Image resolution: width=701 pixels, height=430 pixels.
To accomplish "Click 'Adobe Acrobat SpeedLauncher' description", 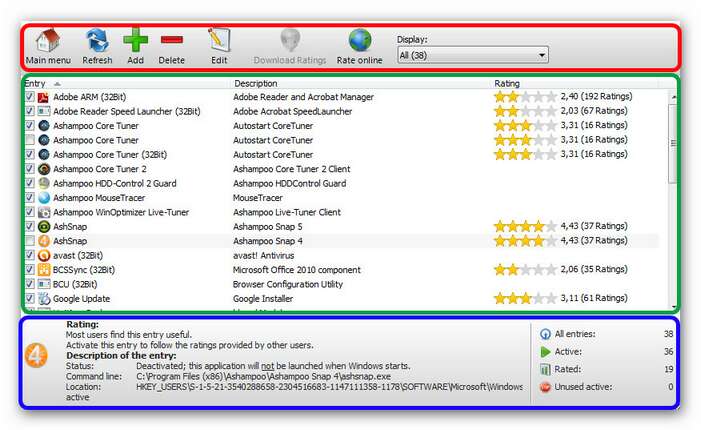I will 292,111.
